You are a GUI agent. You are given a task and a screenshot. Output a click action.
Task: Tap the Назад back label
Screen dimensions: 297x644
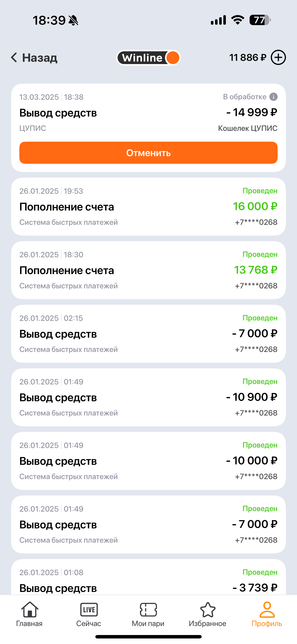click(x=40, y=58)
